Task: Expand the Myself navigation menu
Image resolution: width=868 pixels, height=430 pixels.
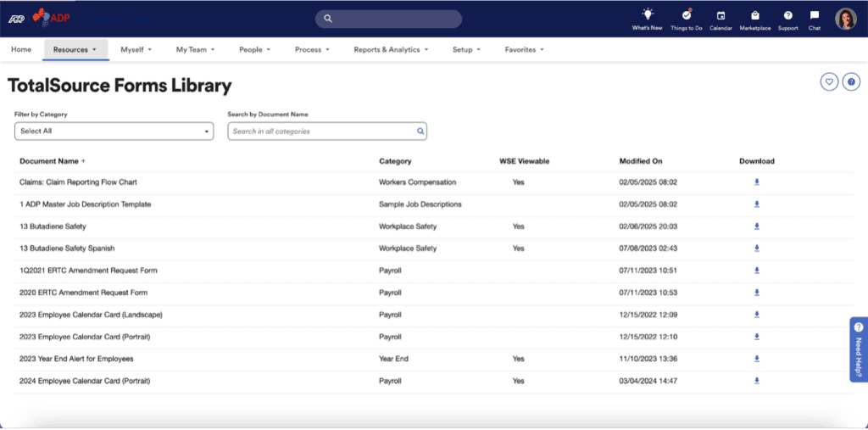Action: point(136,50)
